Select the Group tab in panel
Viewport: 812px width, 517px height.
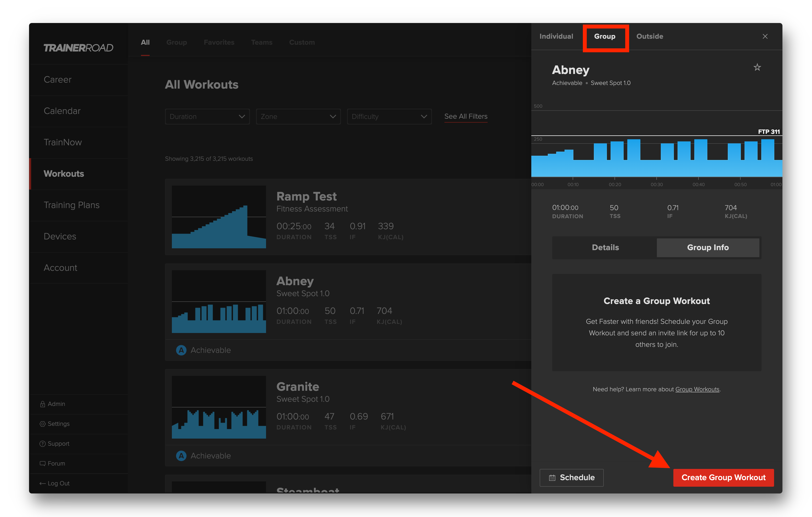click(x=605, y=36)
